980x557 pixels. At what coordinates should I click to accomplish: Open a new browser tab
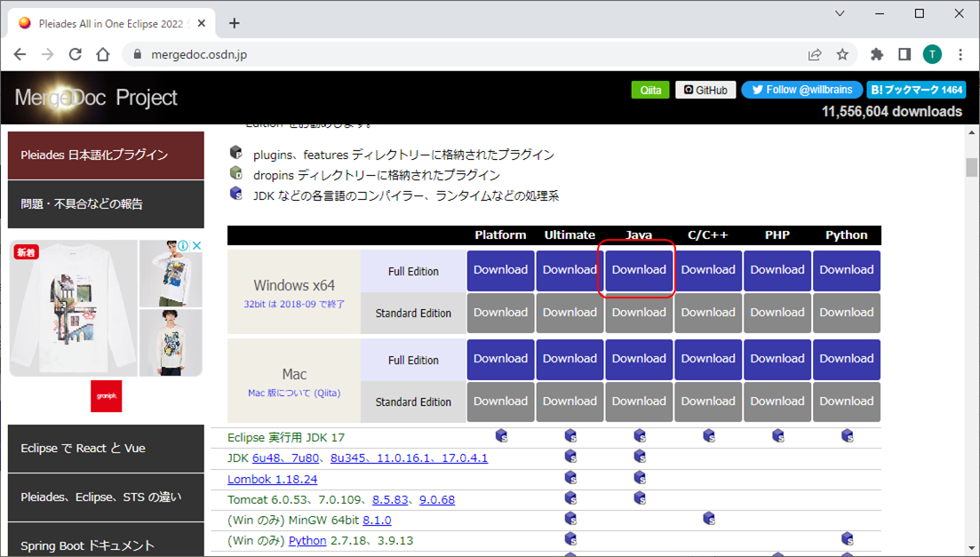235,23
